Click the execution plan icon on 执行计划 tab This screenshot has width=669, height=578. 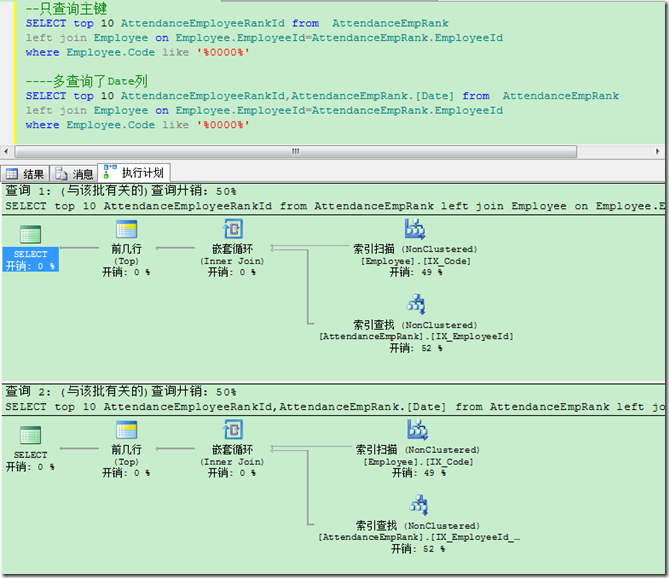click(110, 172)
